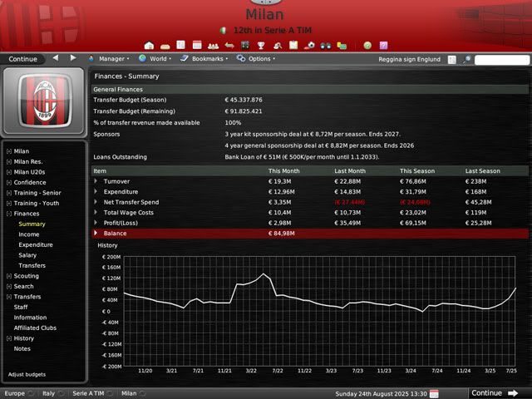Open the squad people icon
The image size is (532, 399).
click(213, 47)
